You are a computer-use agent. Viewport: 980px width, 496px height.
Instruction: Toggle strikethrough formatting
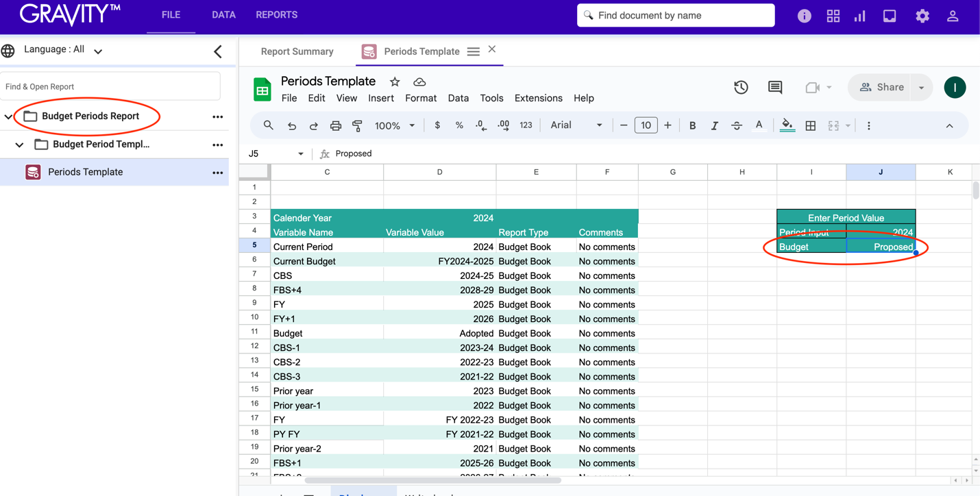(737, 125)
